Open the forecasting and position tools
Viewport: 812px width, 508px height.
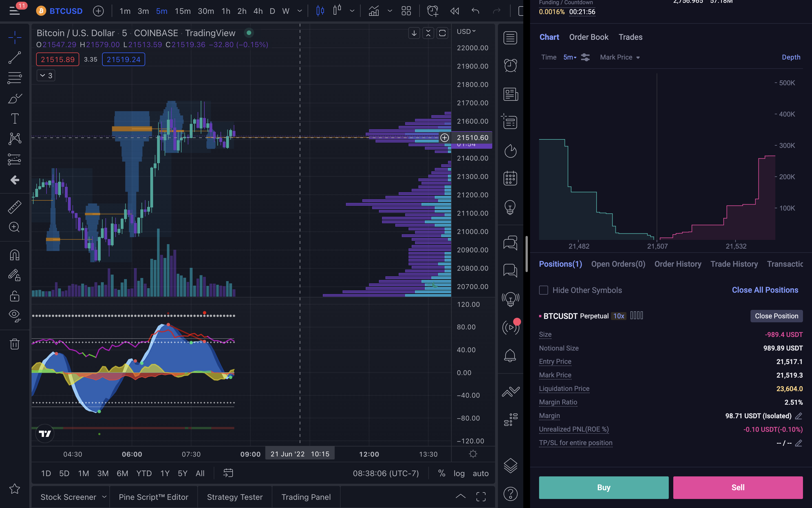pyautogui.click(x=15, y=159)
